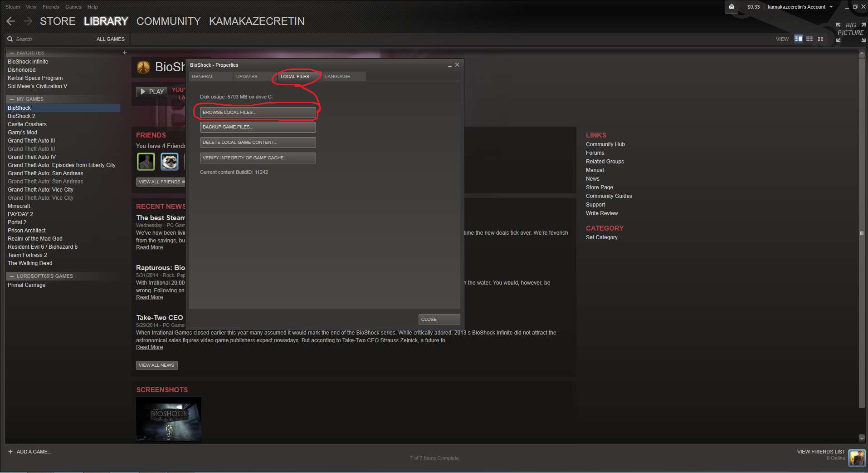Click the plus icon beside FAVORITES
The width and height of the screenshot is (868, 473).
(x=125, y=53)
